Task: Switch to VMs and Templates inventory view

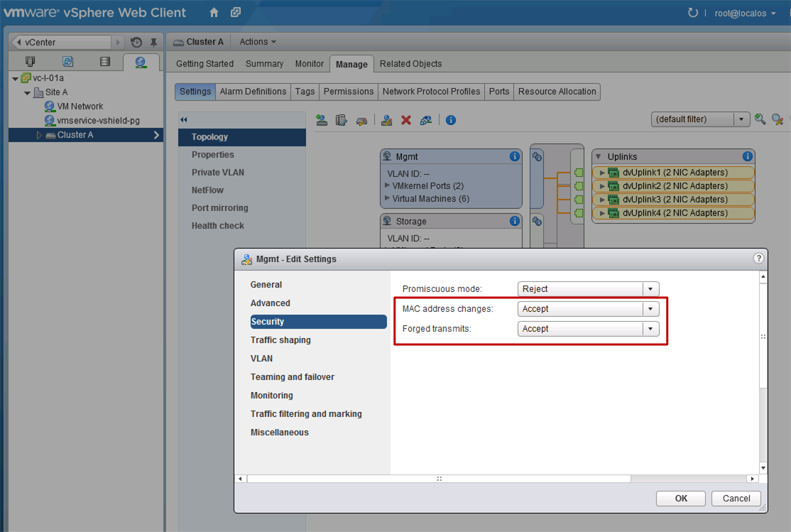Action: point(67,62)
